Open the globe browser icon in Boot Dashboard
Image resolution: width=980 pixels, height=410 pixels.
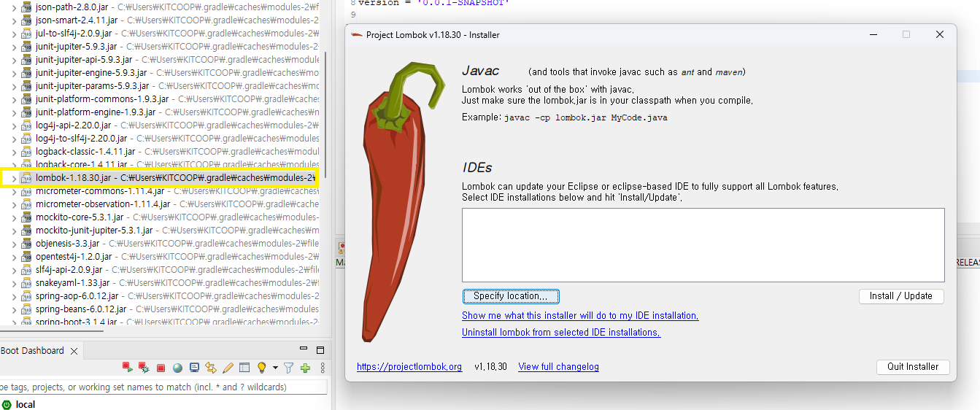click(177, 368)
